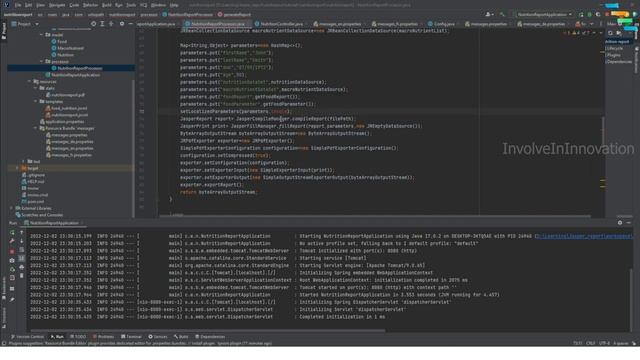Image resolution: width=640 pixels, height=360 pixels.
Task: Click the Expand All icon in Project panel
Action: [102, 24]
